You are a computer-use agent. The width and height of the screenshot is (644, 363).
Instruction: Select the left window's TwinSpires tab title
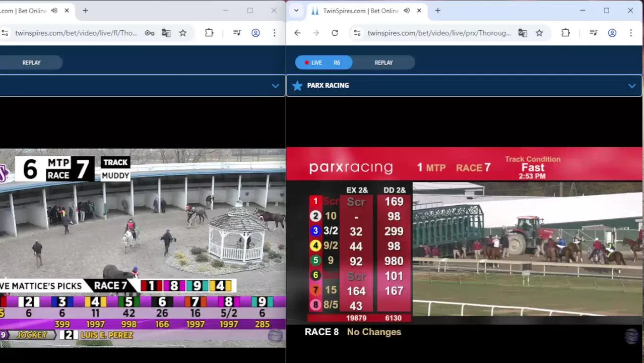tap(24, 11)
